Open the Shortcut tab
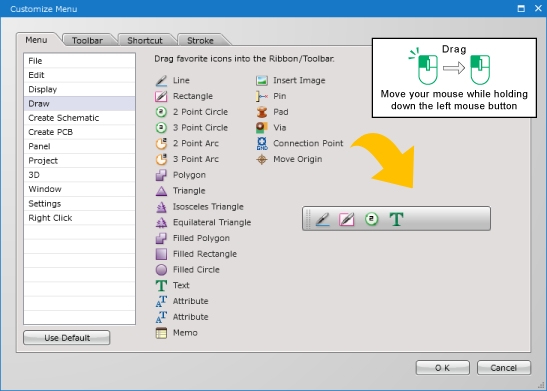The image size is (547, 391). 145,41
